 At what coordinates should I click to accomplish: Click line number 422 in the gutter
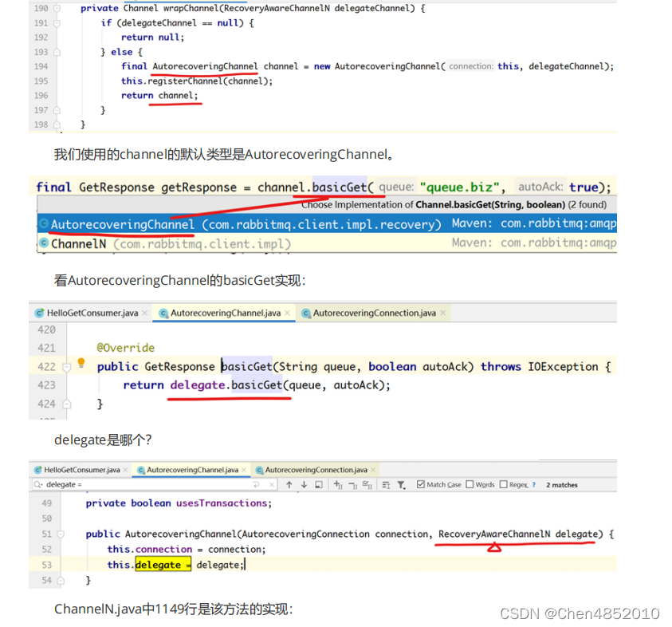[46, 367]
